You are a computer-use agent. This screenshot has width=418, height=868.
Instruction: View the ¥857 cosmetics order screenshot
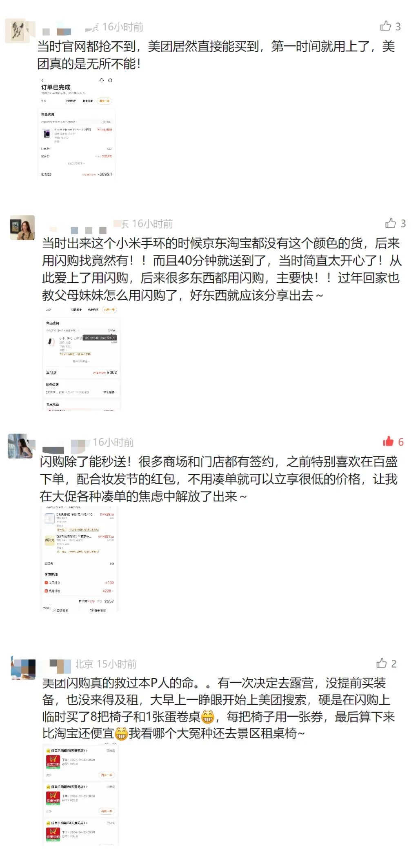click(80, 559)
